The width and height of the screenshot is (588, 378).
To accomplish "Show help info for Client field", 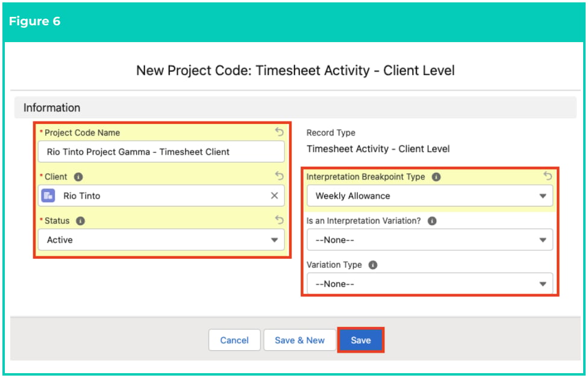I will pos(78,177).
